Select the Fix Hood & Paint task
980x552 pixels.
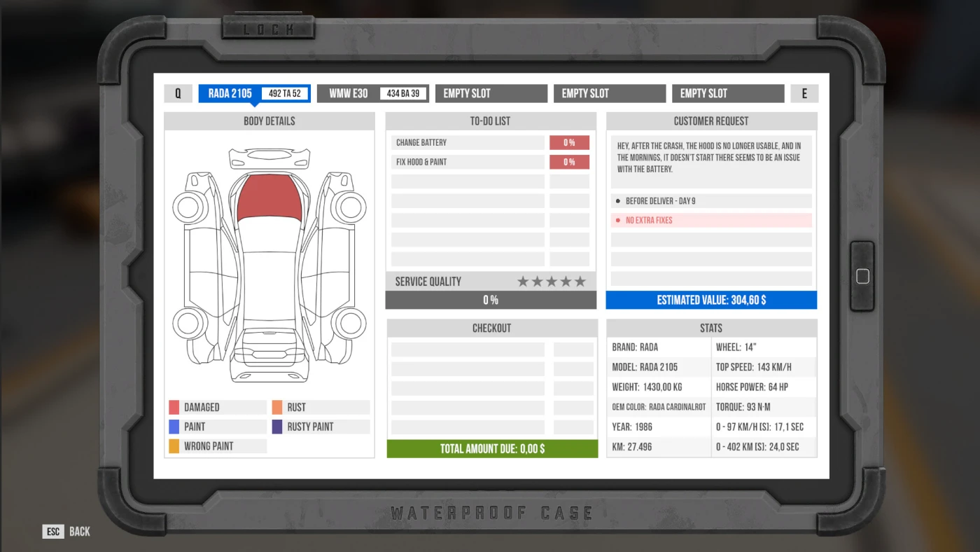coord(468,163)
